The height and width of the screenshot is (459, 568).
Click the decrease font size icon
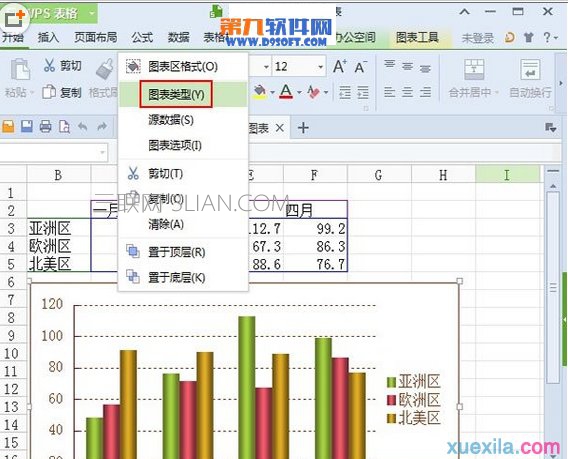[360, 67]
